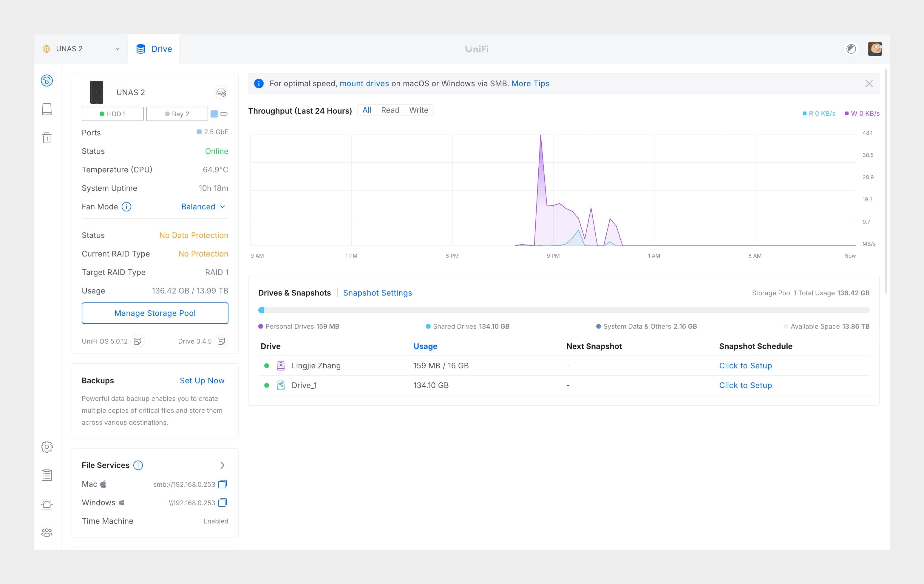The width and height of the screenshot is (924, 584).
Task: Open the Fan Mode Balanced dropdown
Action: (203, 207)
